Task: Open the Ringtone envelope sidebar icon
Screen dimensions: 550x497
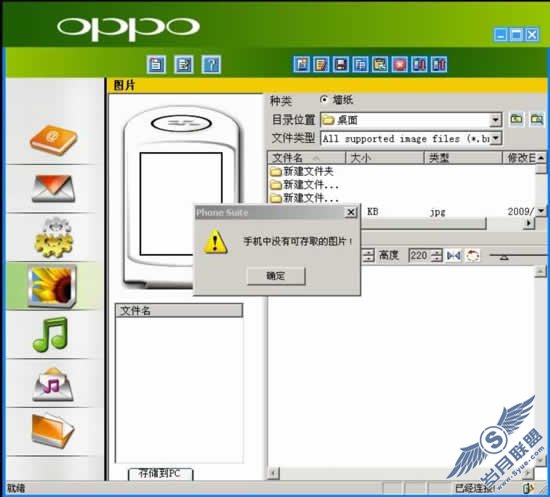Action: [x=53, y=384]
